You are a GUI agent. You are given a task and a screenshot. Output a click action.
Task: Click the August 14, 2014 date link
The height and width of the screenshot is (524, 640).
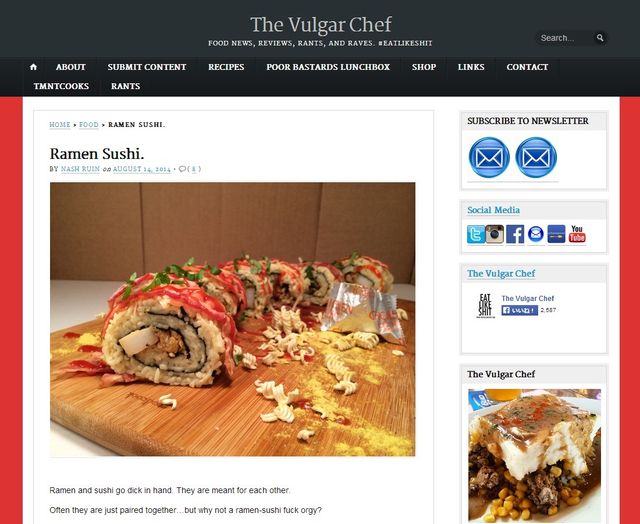[142, 169]
